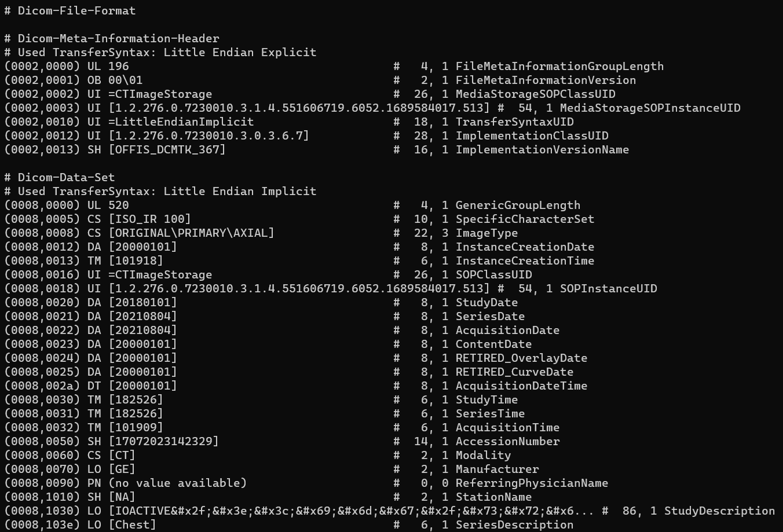The width and height of the screenshot is (783, 532).
Task: Click the "# Dicom-Meta-Information-Header" text
Action: (x=112, y=38)
